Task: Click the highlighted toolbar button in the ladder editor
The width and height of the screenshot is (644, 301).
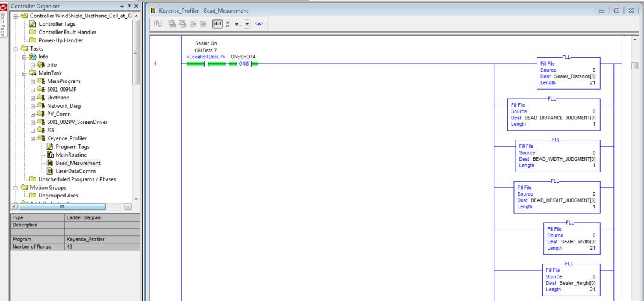Action: 217,24
